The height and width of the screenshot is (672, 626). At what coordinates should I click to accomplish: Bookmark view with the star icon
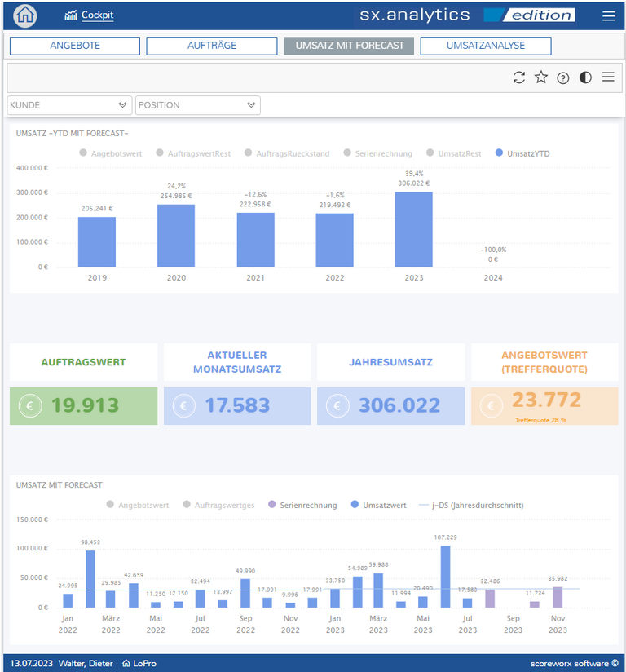click(x=541, y=77)
